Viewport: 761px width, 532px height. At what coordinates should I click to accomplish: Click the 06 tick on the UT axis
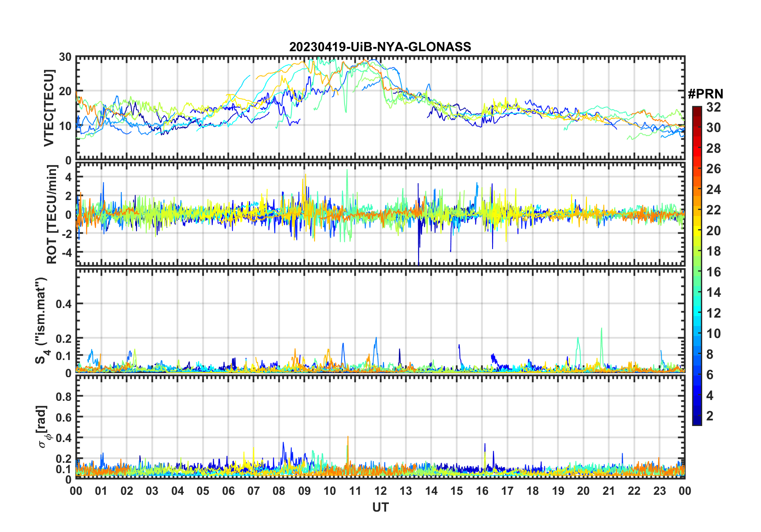[x=228, y=491]
